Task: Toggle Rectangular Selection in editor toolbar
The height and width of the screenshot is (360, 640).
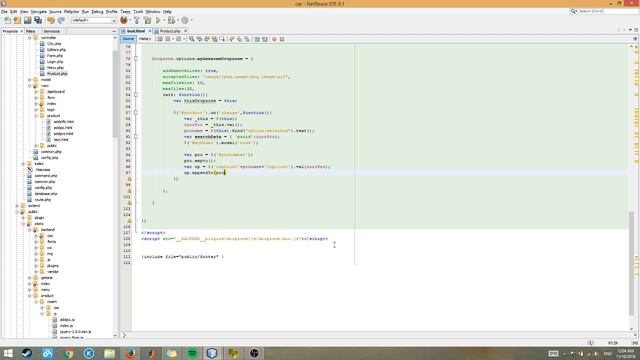Action: tap(222, 39)
